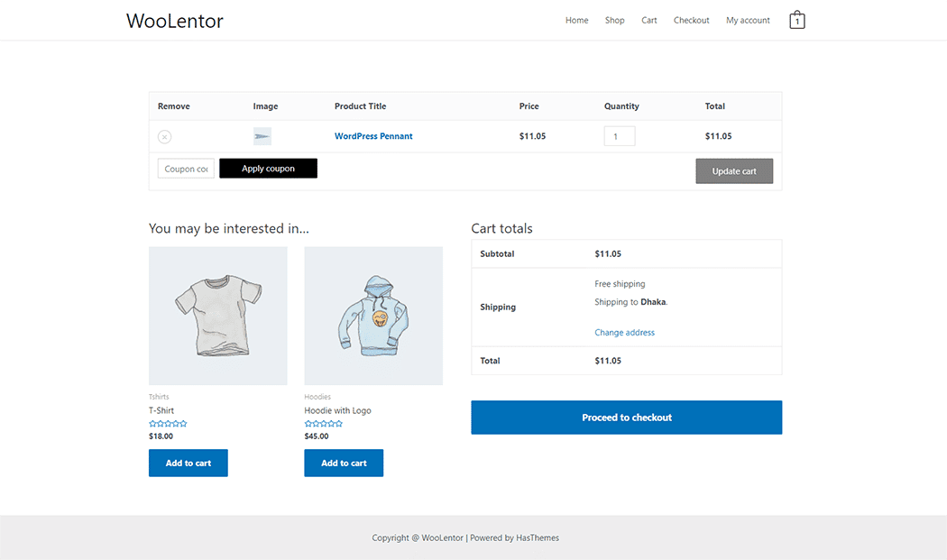Click the WordPress Pennant product thumbnail
Viewport: 947px width, 560px height.
[x=262, y=135]
